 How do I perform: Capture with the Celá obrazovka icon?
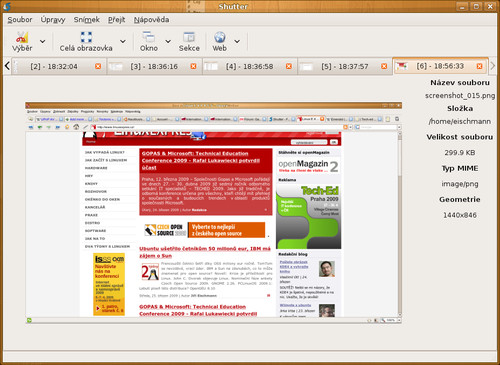[x=86, y=37]
